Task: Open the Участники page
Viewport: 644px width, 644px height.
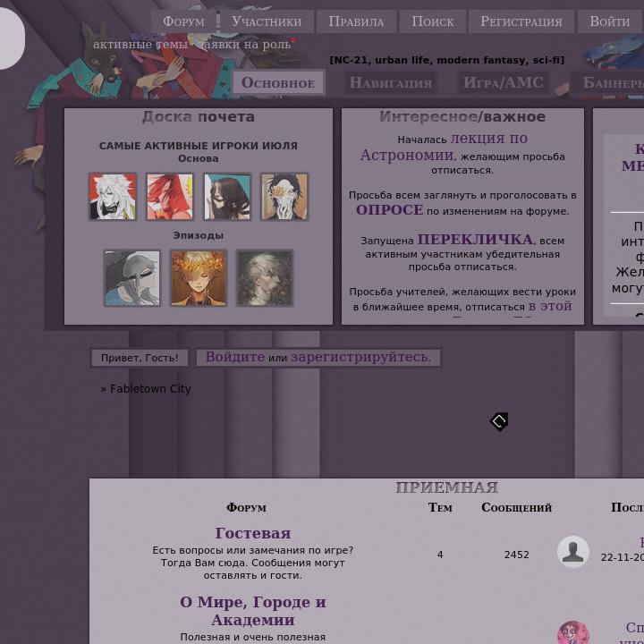Action: (267, 21)
